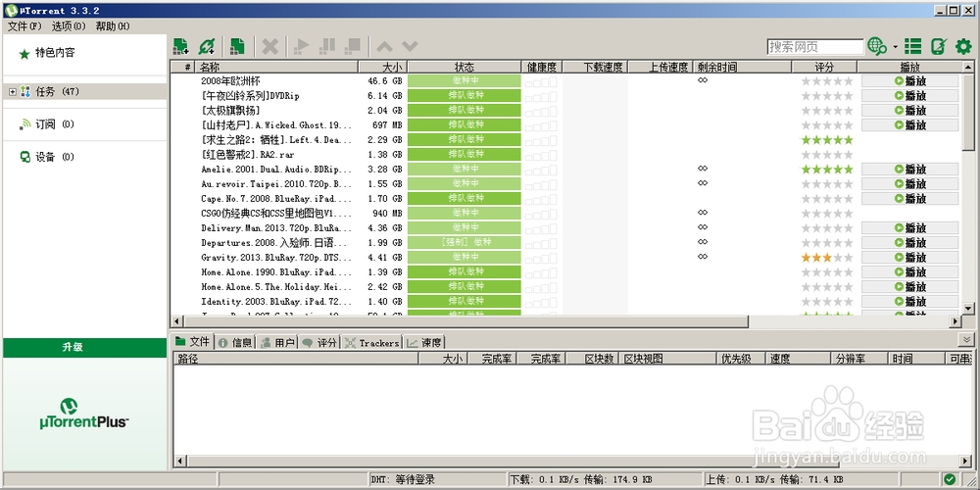Screen dimensions: 980x490
Task: Click status bar for Departures.2008 row
Action: [x=465, y=242]
